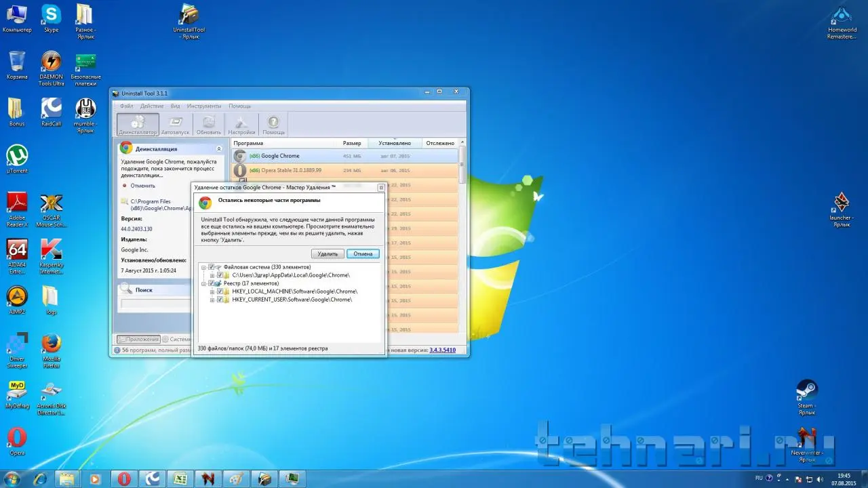868x488 pixels.
Task: Open the Корзина recycle bin icon
Action: click(x=17, y=66)
